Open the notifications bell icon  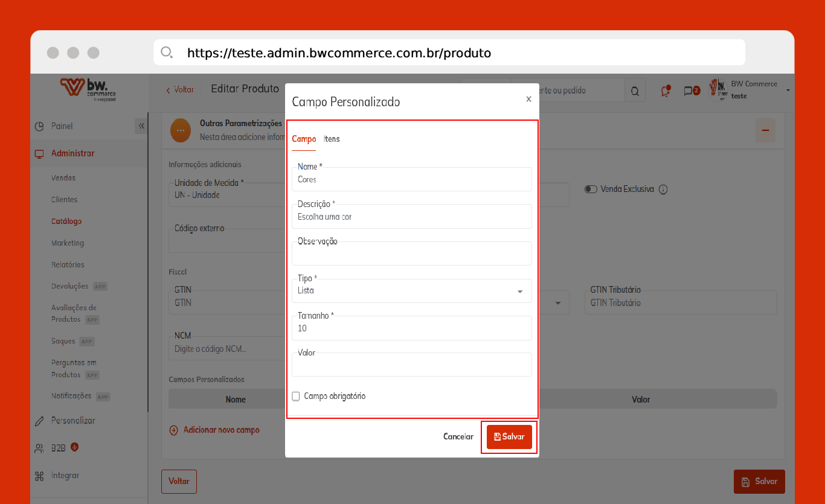coord(666,91)
